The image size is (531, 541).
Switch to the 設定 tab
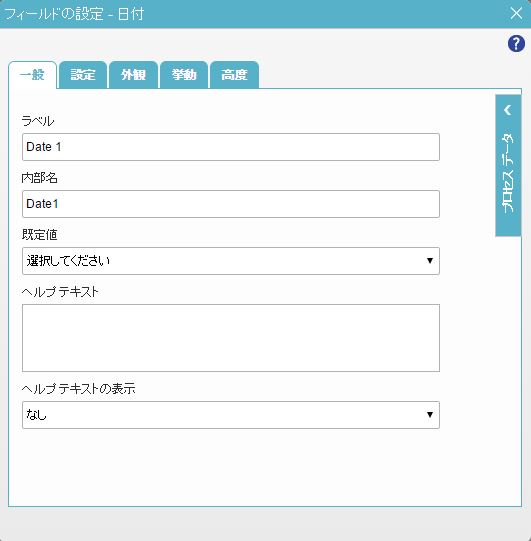[x=83, y=75]
